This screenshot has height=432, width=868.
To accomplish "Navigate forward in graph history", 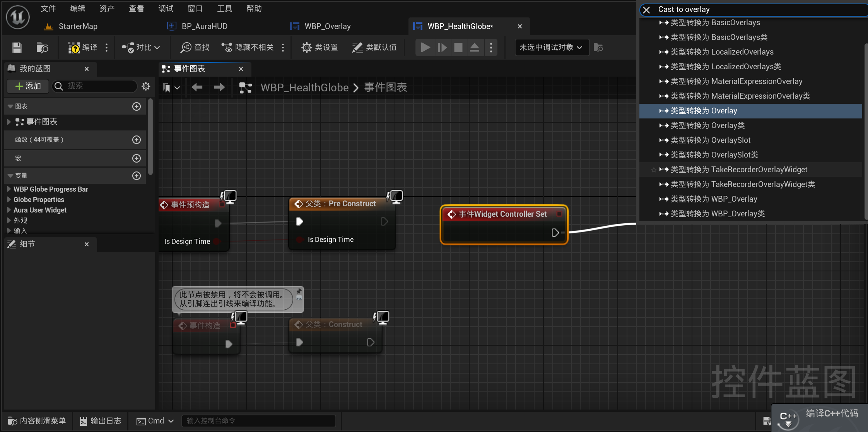I will [x=219, y=87].
